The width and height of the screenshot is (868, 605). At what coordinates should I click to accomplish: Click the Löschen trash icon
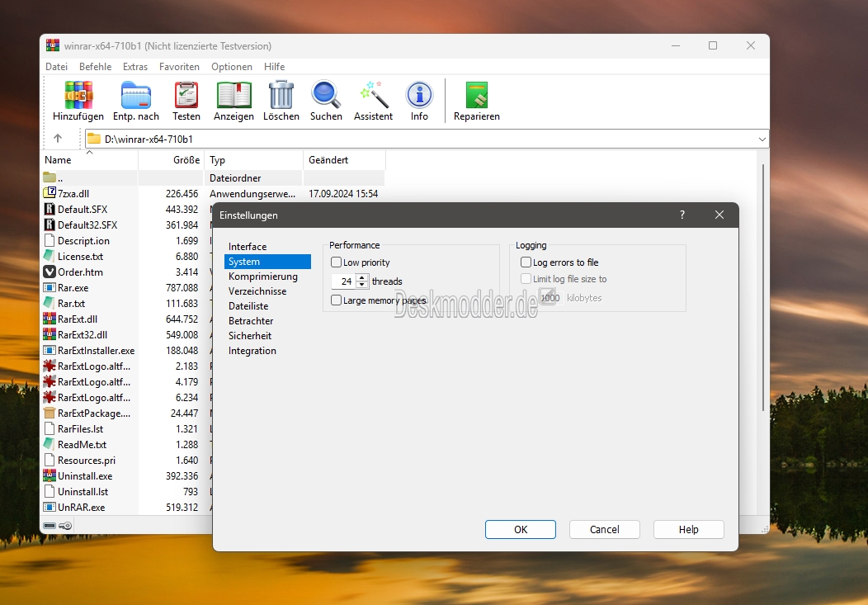tap(281, 95)
